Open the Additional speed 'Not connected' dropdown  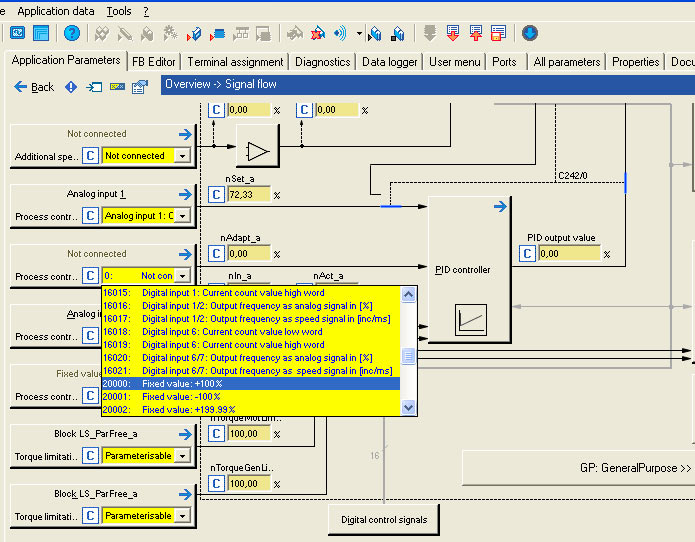pos(182,156)
